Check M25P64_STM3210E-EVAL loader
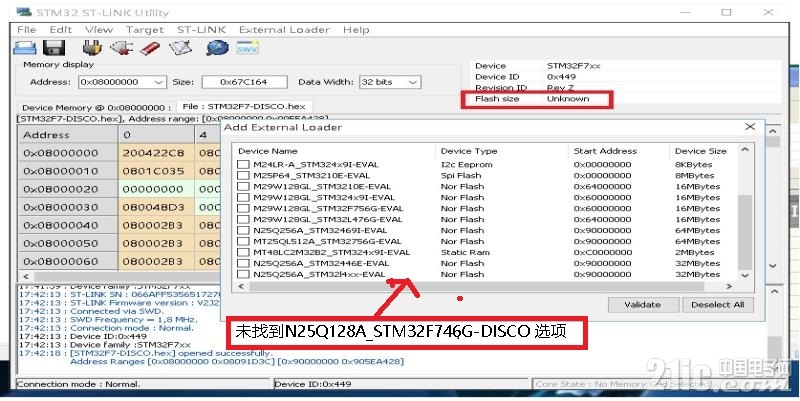Screen dimensions: 800x401 (x=243, y=176)
